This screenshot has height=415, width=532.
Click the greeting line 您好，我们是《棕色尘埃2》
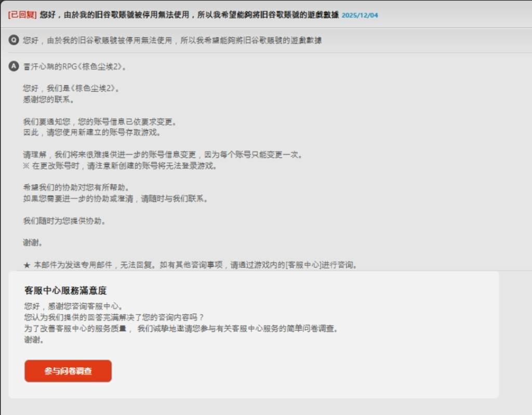(x=72, y=88)
